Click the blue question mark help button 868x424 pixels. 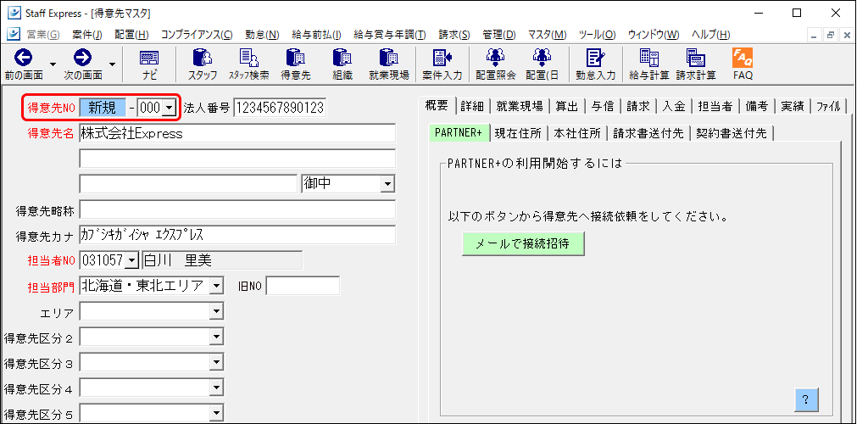point(805,399)
